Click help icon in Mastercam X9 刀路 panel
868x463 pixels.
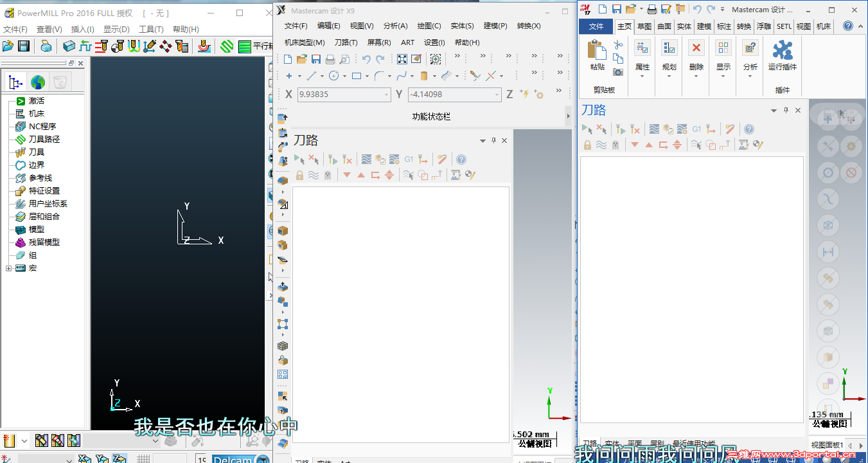[x=461, y=159]
